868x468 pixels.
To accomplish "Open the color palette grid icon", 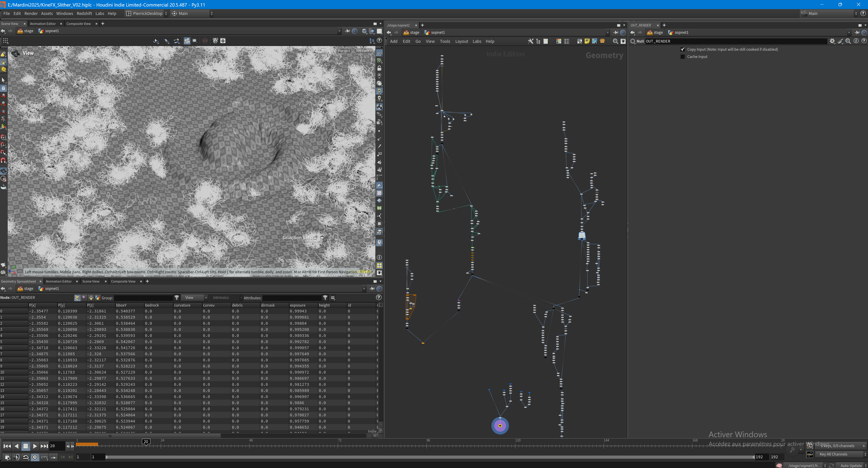I will click(558, 41).
